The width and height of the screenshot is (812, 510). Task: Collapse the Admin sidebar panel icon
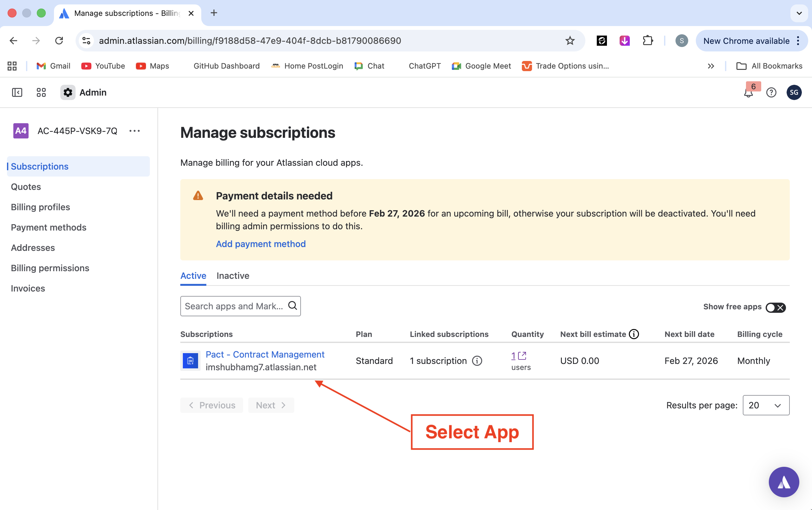[x=17, y=92]
